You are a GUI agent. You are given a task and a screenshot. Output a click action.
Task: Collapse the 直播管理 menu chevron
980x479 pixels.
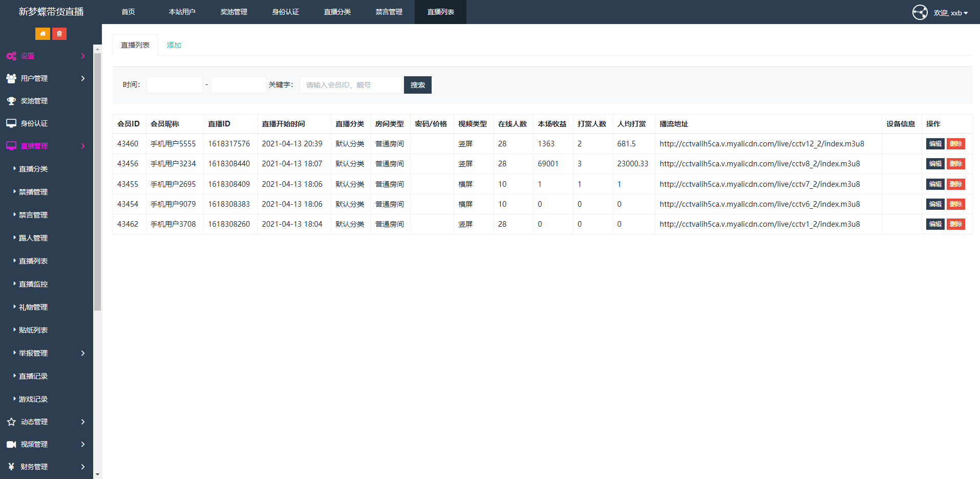83,146
